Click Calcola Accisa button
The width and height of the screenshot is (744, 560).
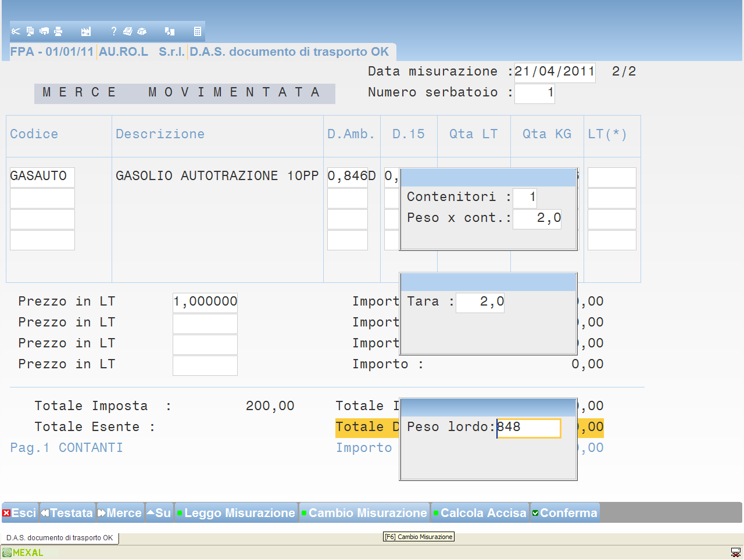tap(480, 513)
